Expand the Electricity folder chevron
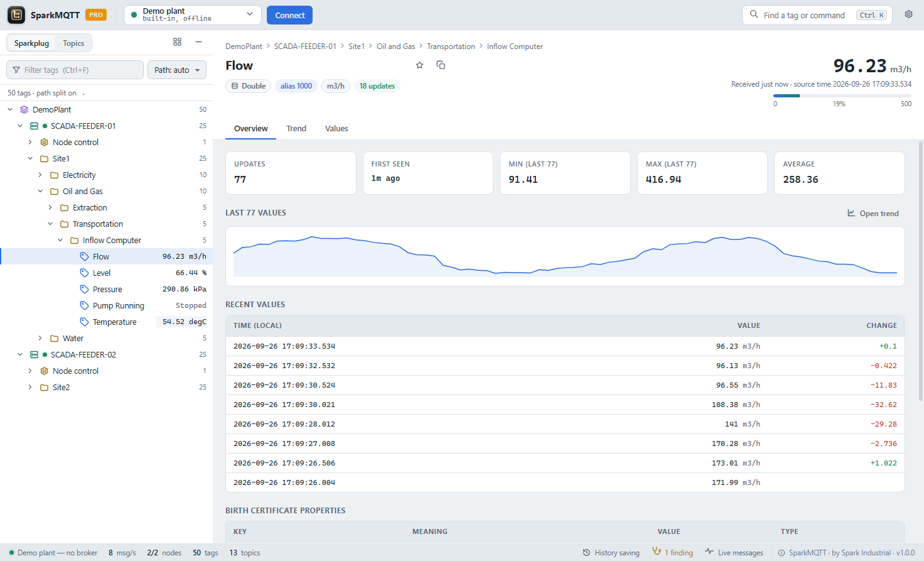Screen dimensions: 924x561 (40, 175)
